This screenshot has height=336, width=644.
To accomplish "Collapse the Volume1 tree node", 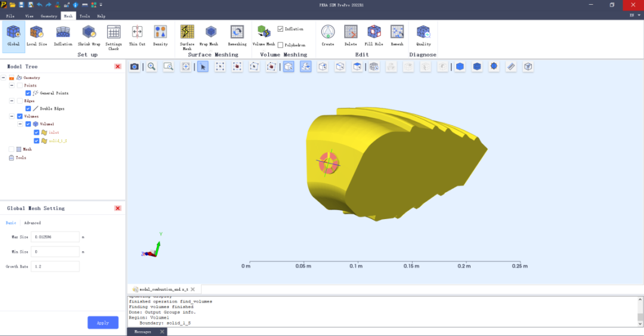I will [20, 124].
